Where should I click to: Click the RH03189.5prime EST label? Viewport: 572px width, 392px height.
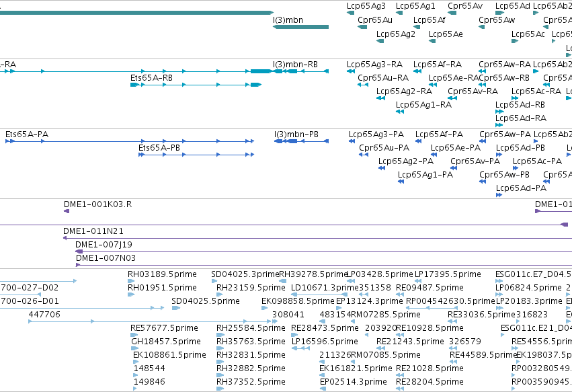[162, 274]
